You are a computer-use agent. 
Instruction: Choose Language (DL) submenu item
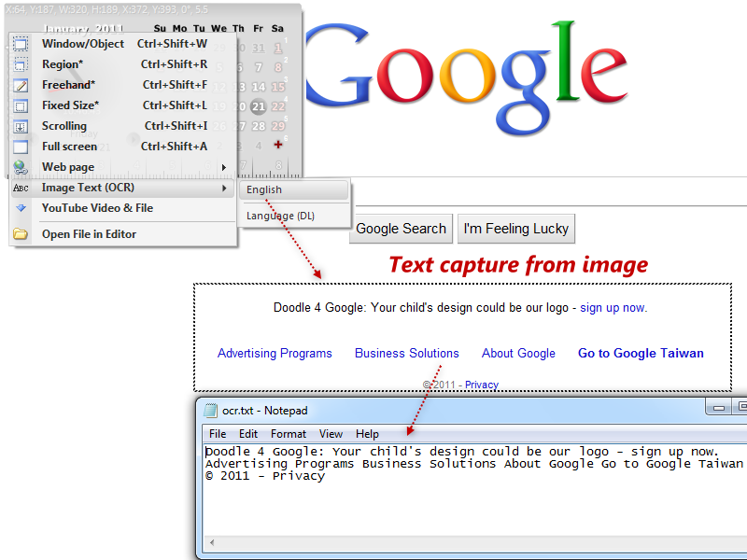coord(294,216)
